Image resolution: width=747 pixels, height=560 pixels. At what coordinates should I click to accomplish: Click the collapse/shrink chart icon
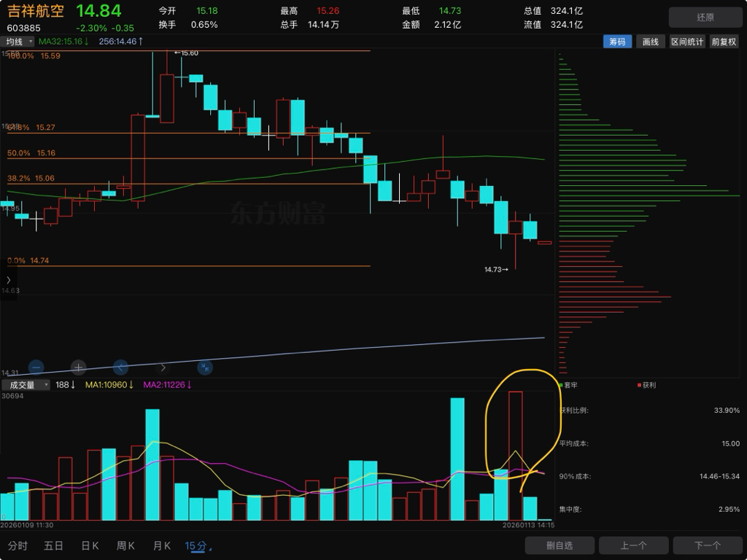point(205,367)
